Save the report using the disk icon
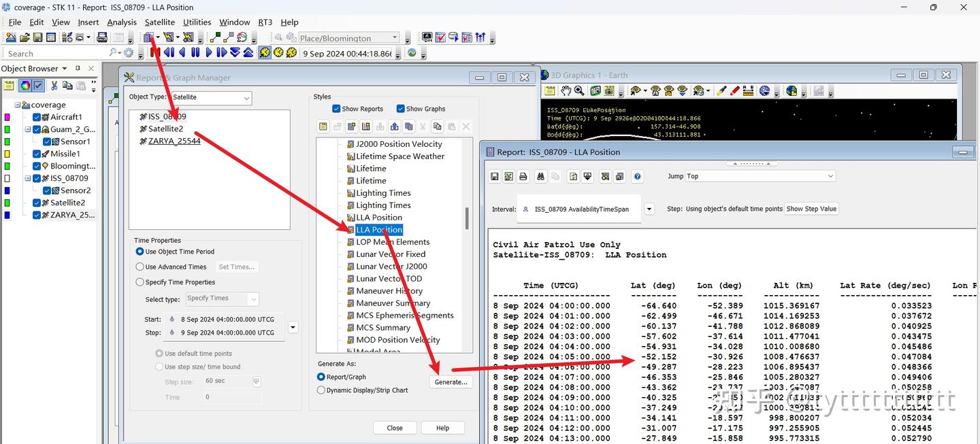 [x=495, y=176]
